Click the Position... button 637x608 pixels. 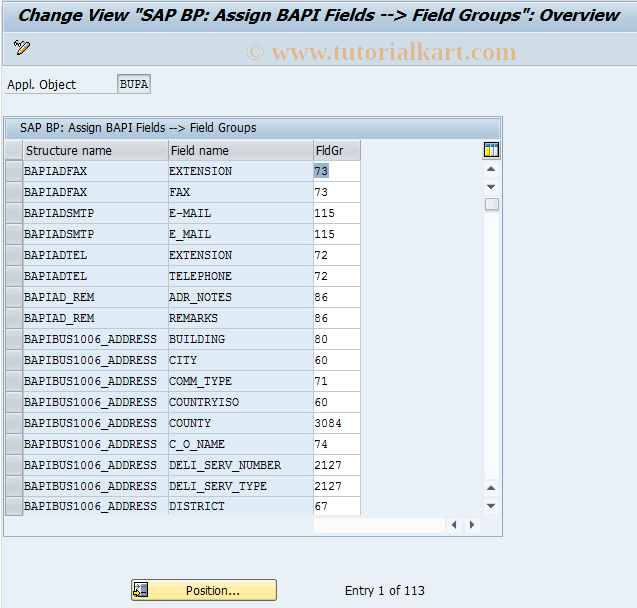pyautogui.click(x=204, y=590)
